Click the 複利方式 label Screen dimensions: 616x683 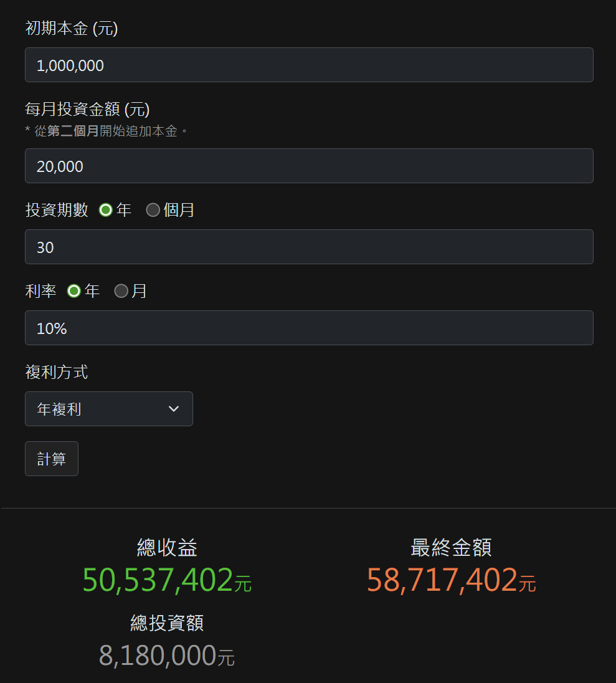[x=55, y=372]
